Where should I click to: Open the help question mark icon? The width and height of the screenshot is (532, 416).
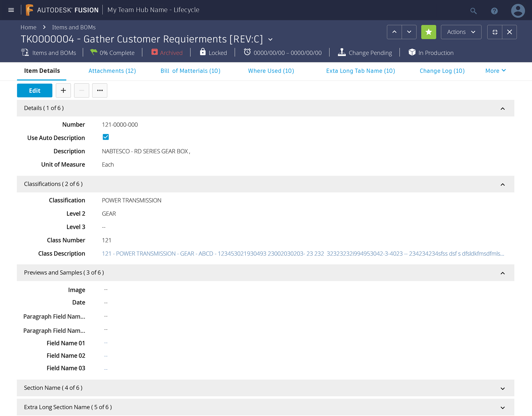pos(494,11)
